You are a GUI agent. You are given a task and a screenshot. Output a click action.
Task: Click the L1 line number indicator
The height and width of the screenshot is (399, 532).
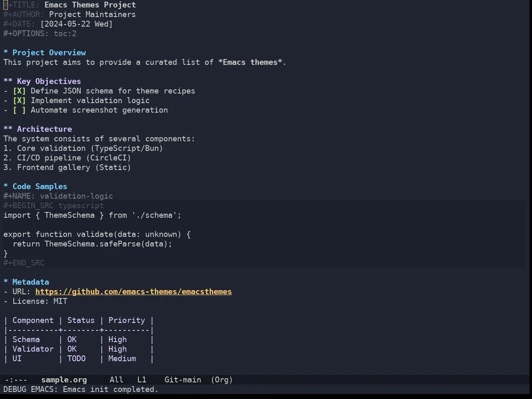(142, 380)
